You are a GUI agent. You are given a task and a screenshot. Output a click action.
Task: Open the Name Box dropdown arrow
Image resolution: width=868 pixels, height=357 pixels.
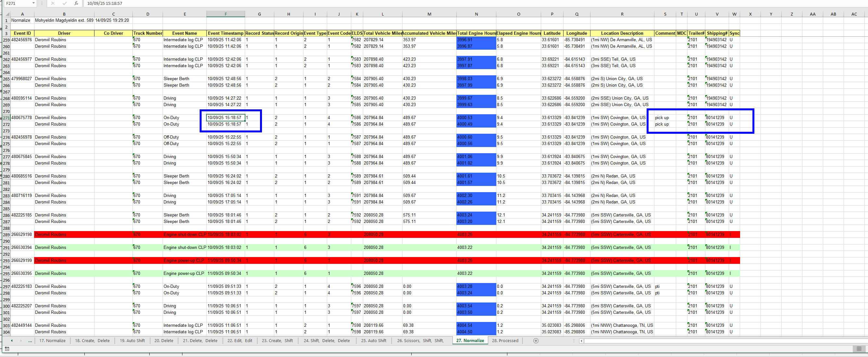pyautogui.click(x=33, y=3)
